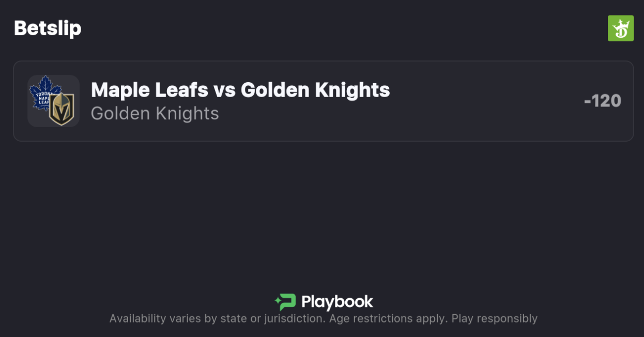
Task: Click the bold Golden Knights in matchup title
Action: coord(315,90)
